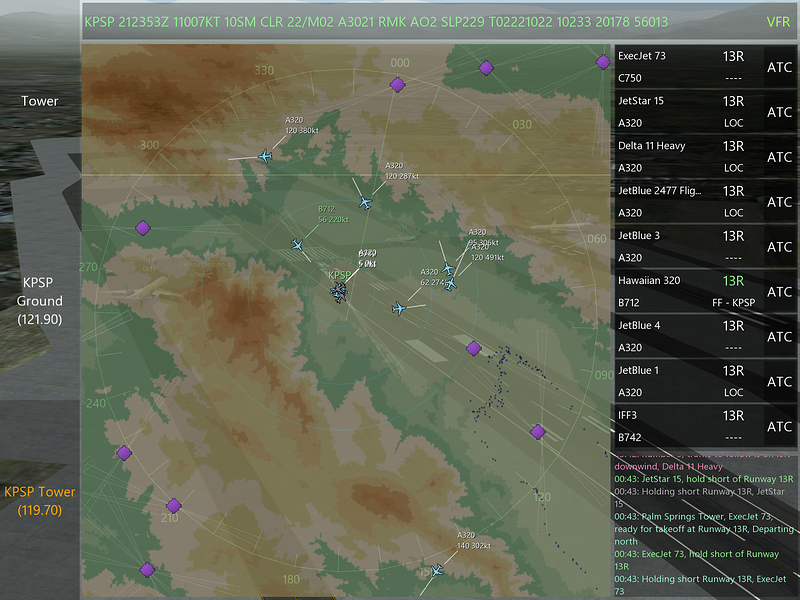Select JetBlue 1 flight strip
Screen dimensions: 800x600
[689, 382]
